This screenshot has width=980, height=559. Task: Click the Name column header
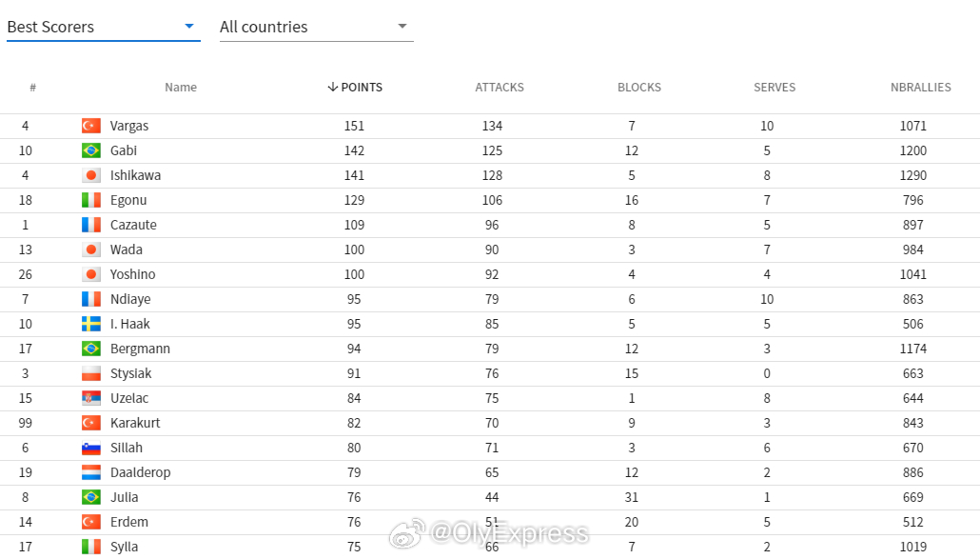[181, 88]
